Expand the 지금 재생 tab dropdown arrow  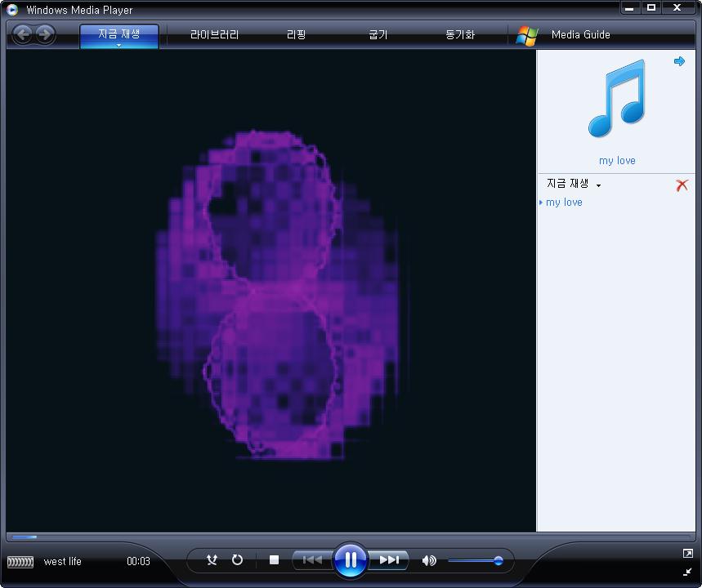pyautogui.click(x=118, y=45)
